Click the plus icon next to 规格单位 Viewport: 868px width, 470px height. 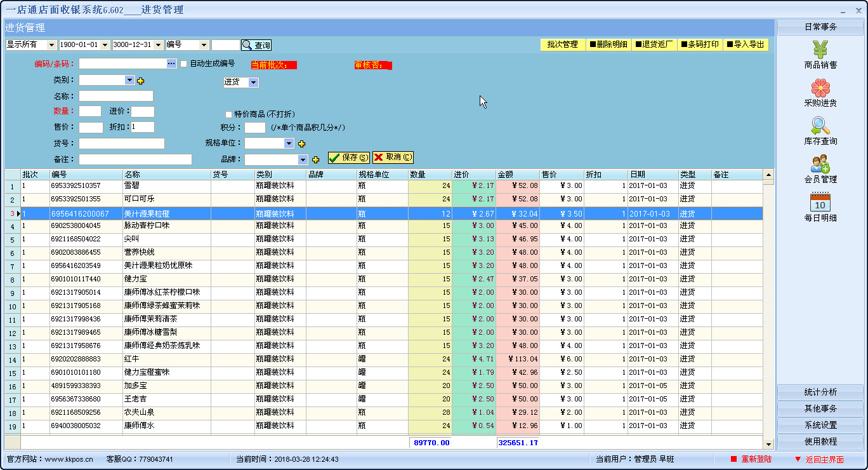point(301,144)
